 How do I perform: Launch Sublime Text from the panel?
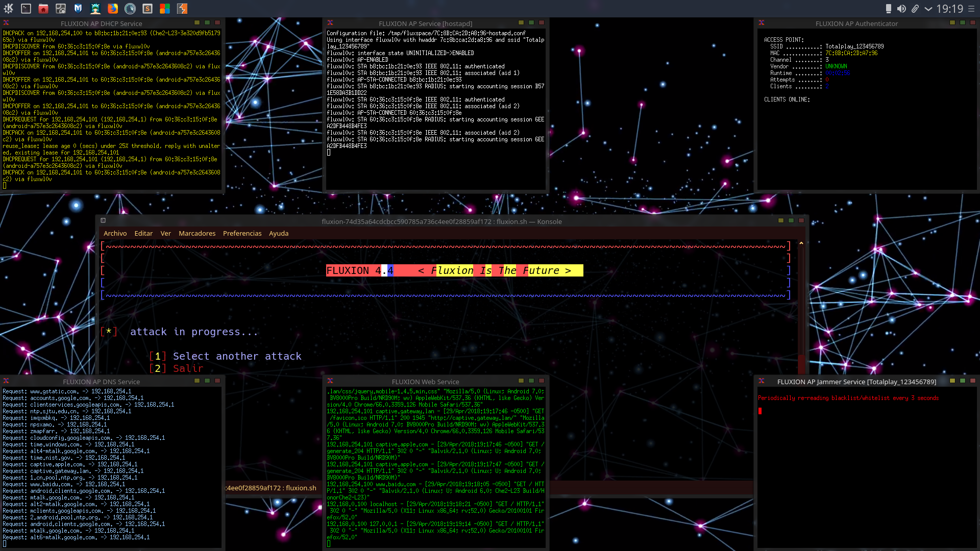click(x=148, y=8)
